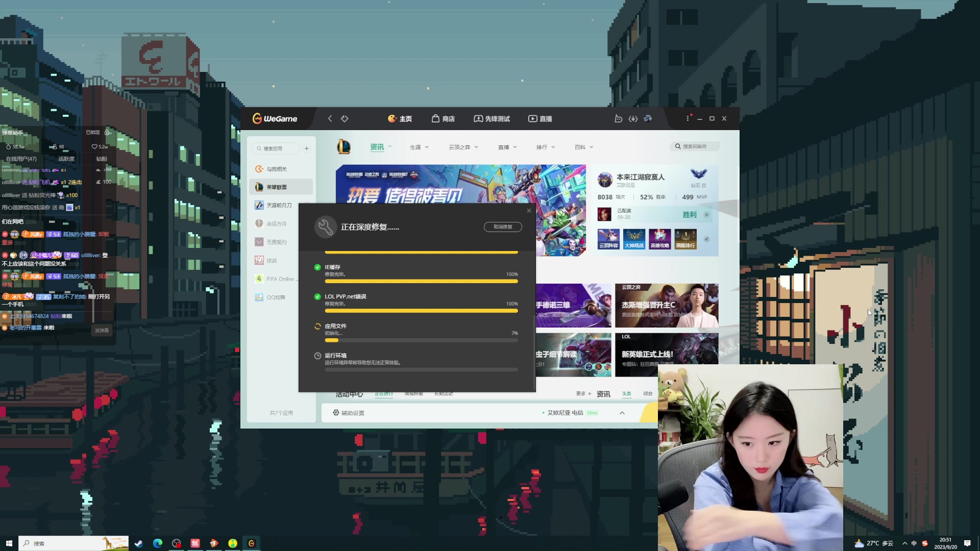
Task: Click the lock icon in danmaku helper window
Action: point(107,132)
